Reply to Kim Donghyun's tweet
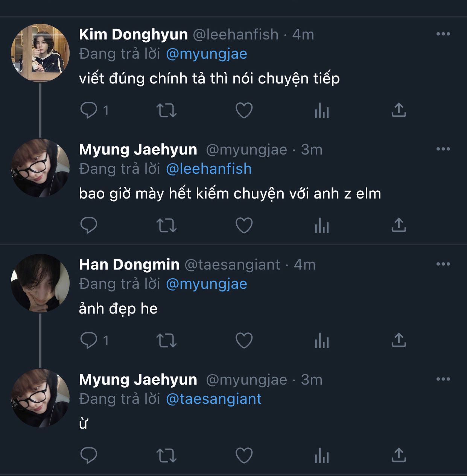This screenshot has height=476, width=467. point(89,111)
